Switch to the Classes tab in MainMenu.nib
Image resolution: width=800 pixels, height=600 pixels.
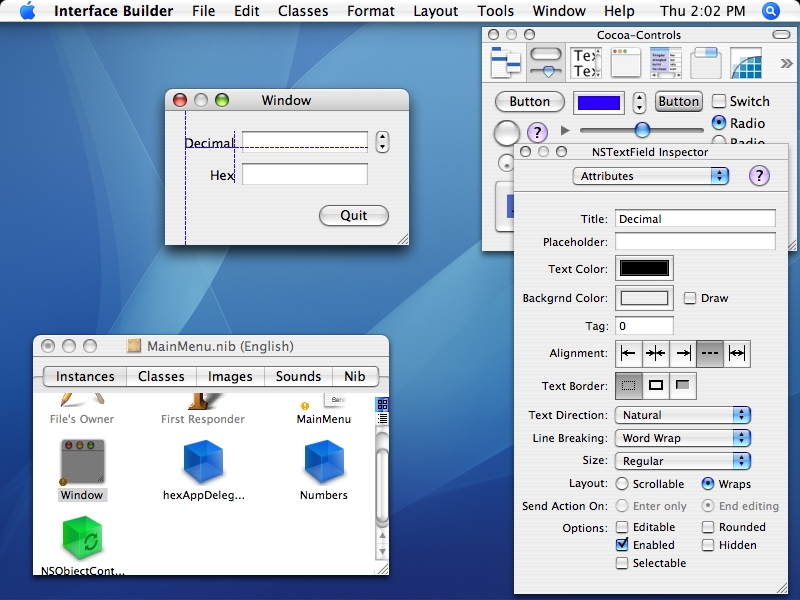coord(161,377)
